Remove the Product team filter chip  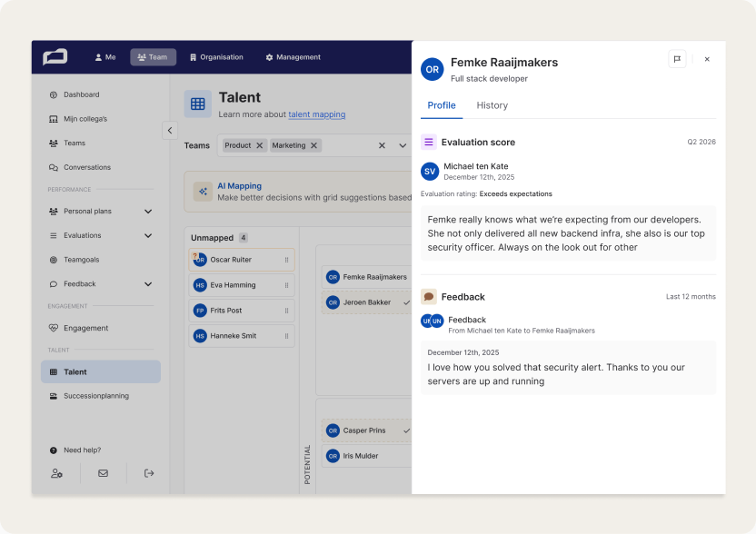[259, 145]
